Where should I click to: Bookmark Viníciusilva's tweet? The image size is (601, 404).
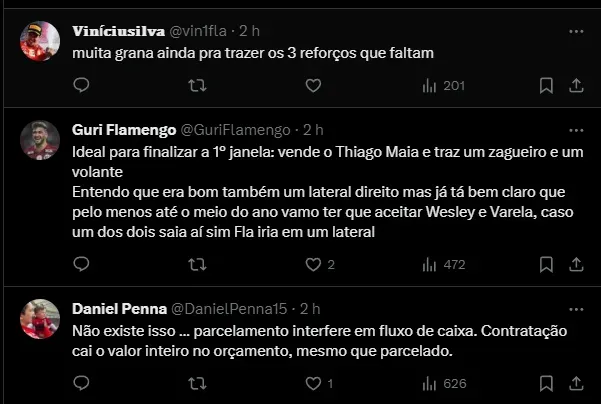[546, 86]
